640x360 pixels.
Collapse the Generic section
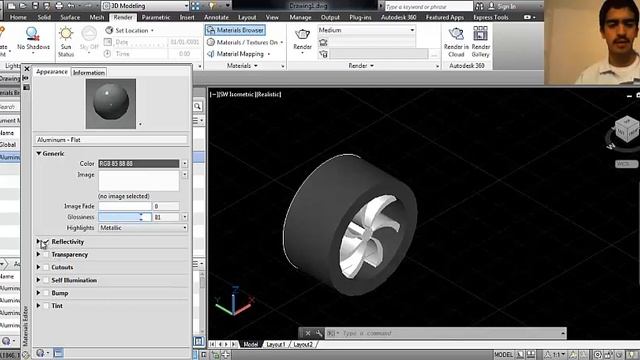click(x=39, y=153)
